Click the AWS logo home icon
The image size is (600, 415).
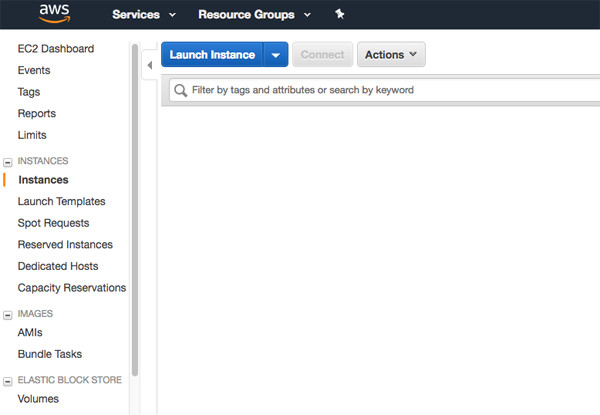coord(54,14)
